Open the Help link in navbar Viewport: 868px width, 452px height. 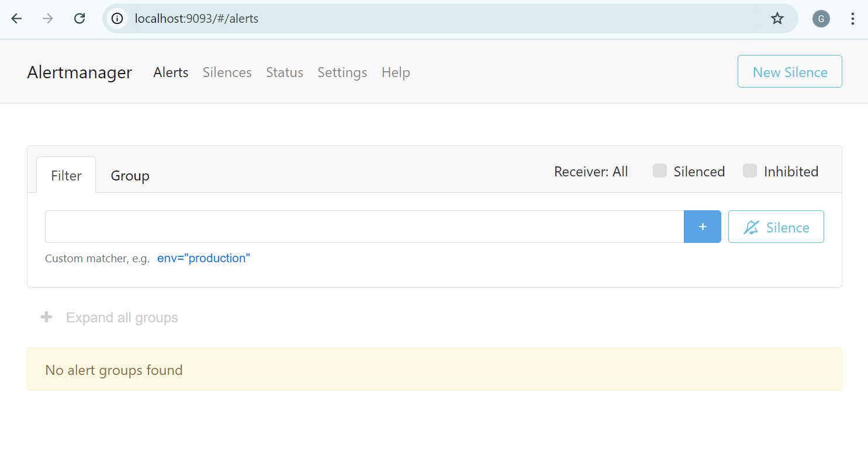tap(396, 72)
